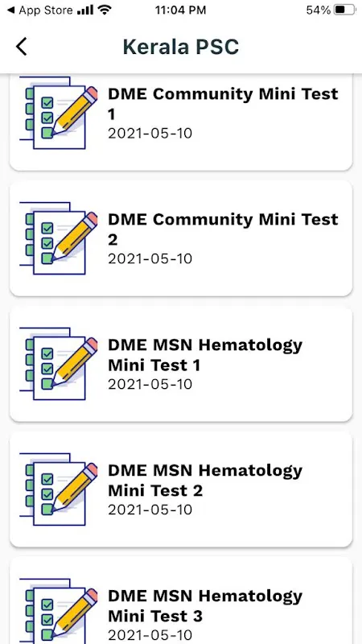
Task: Open DME Community Mini Test 2 title
Action: [x=223, y=229]
